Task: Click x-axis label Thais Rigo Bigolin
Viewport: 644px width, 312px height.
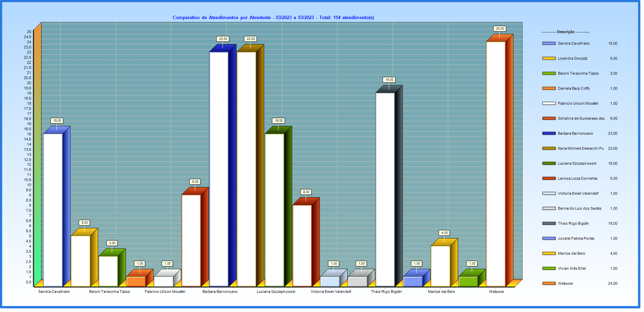Action: (x=386, y=292)
